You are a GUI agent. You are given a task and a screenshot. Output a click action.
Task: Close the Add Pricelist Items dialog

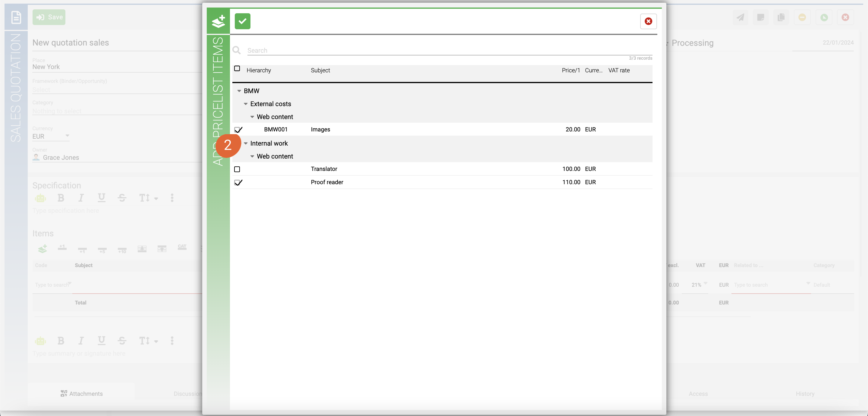pyautogui.click(x=648, y=21)
